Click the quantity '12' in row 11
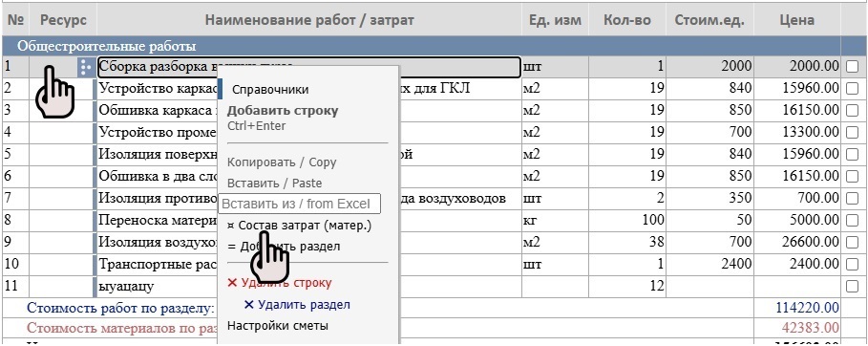This screenshot has width=868, height=346. (627, 286)
